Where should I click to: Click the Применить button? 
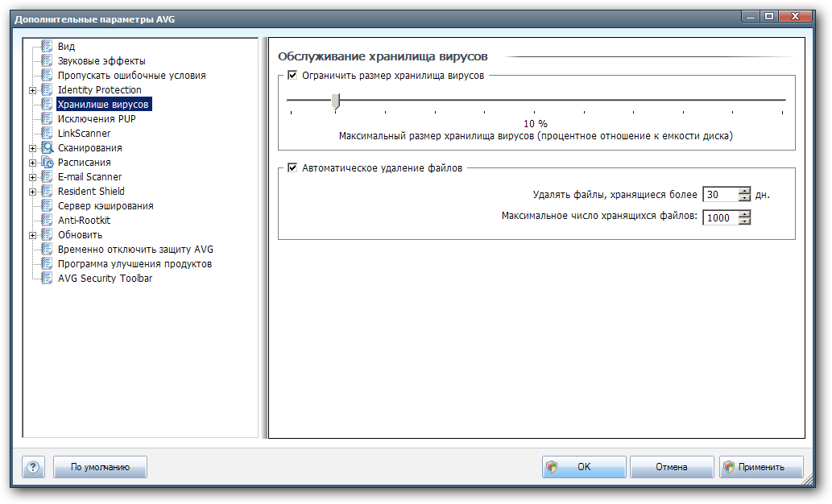coord(761,467)
